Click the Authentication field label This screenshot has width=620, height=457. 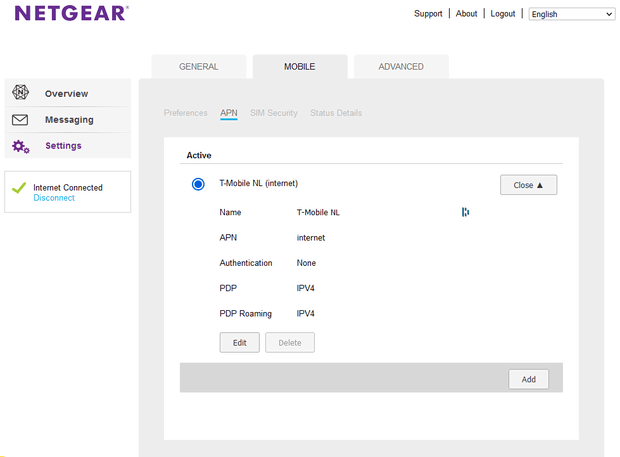point(246,263)
